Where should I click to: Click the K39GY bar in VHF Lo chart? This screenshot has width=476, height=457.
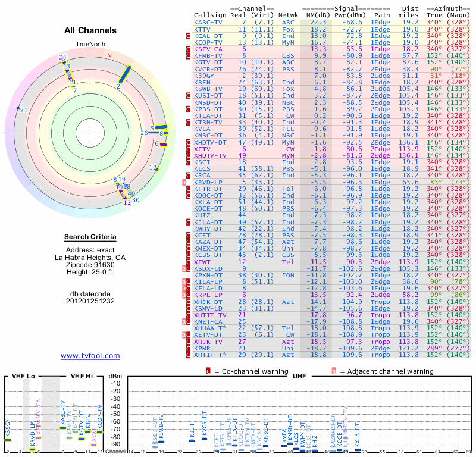pyautogui.click(x=8, y=440)
